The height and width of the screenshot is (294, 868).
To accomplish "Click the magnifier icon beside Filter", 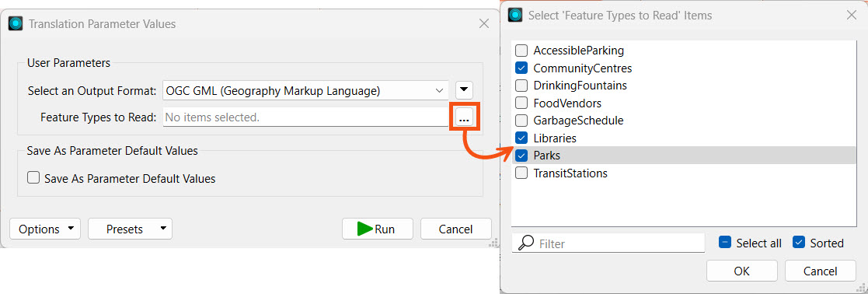I will [x=527, y=243].
